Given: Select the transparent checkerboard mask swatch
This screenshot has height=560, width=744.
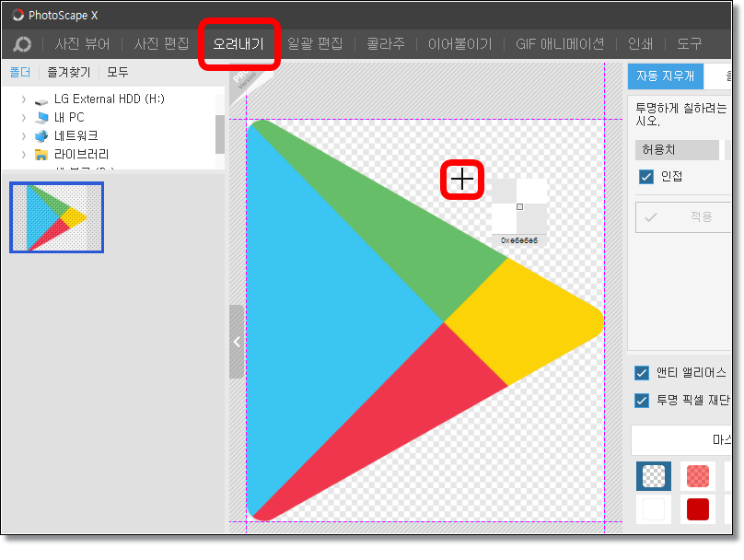Looking at the screenshot, I should point(654,476).
